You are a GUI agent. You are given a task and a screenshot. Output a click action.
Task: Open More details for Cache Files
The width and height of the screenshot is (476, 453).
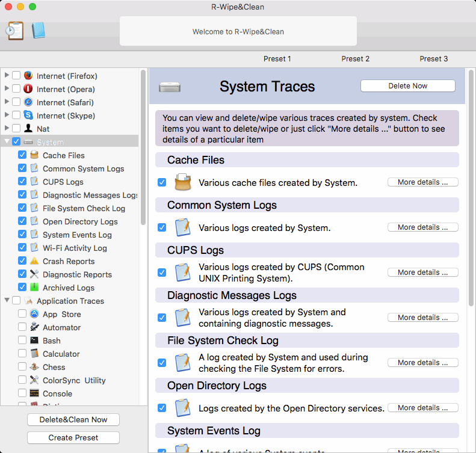[422, 182]
